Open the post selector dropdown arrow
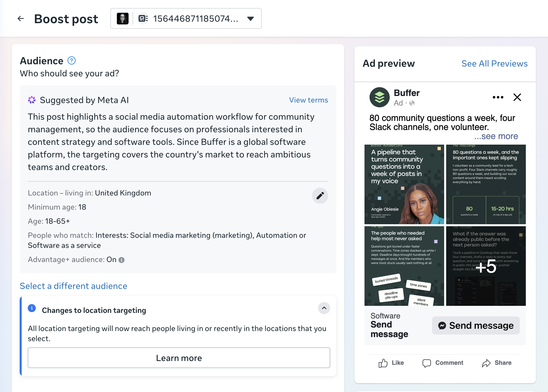The width and height of the screenshot is (548, 392). tap(250, 19)
